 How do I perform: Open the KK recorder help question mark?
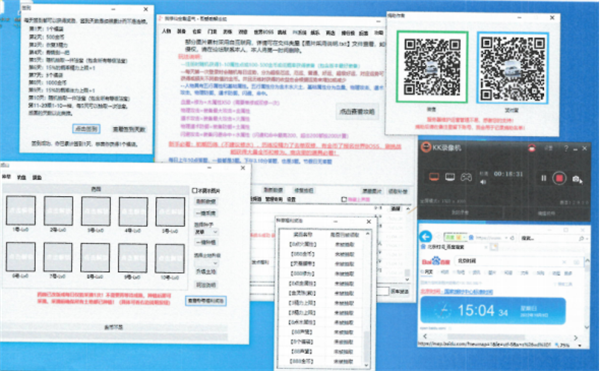click(x=566, y=148)
